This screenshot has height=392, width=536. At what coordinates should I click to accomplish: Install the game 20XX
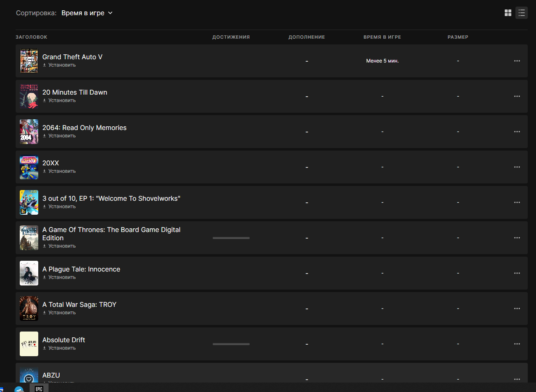pos(59,171)
